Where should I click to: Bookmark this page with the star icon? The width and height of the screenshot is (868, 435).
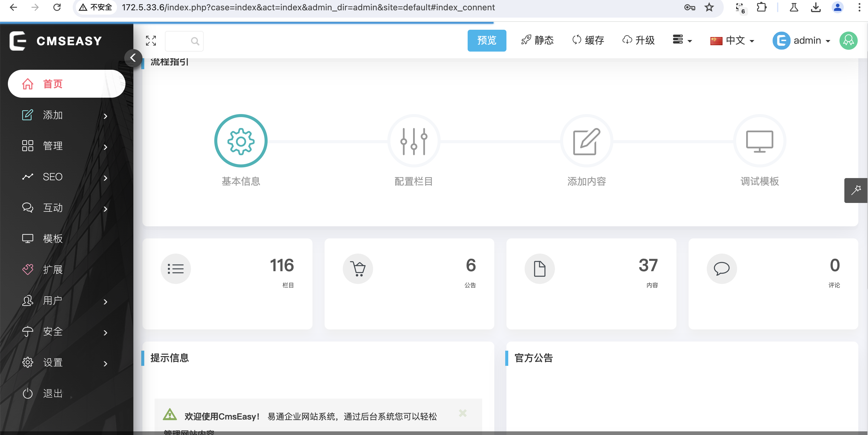709,7
